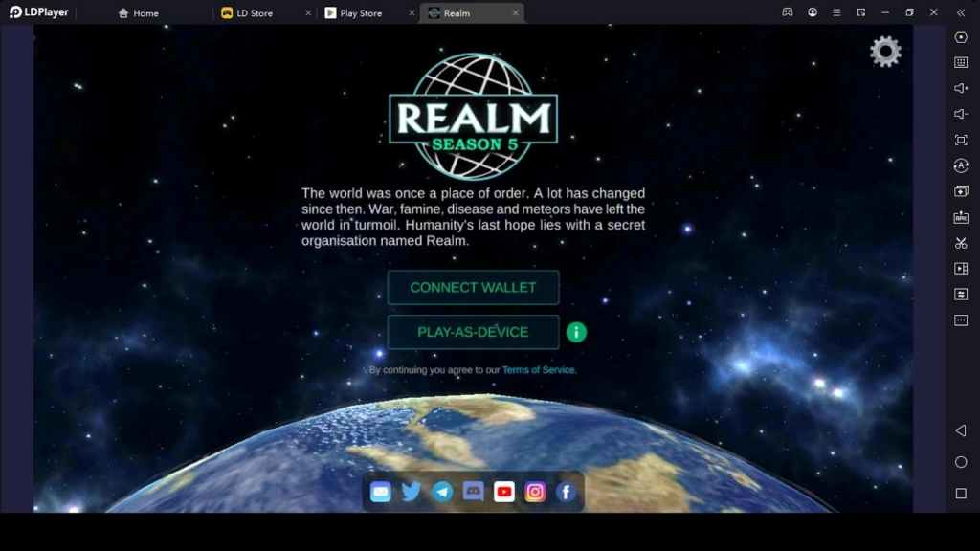Open the Discord social icon
Image resolution: width=980 pixels, height=551 pixels.
coord(473,492)
